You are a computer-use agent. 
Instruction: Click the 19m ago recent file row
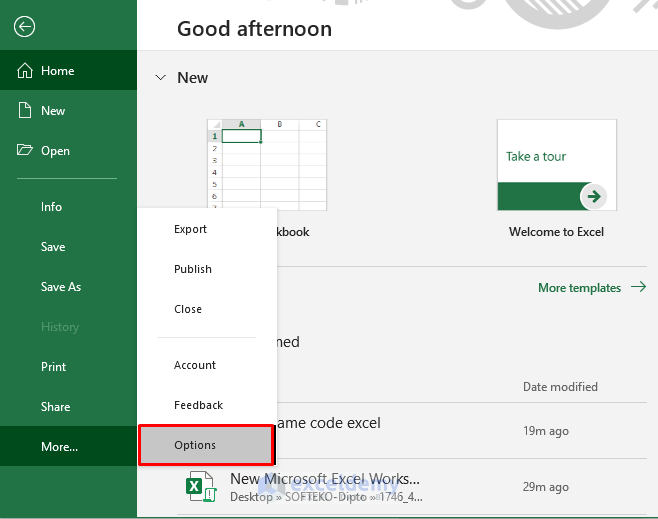462,430
